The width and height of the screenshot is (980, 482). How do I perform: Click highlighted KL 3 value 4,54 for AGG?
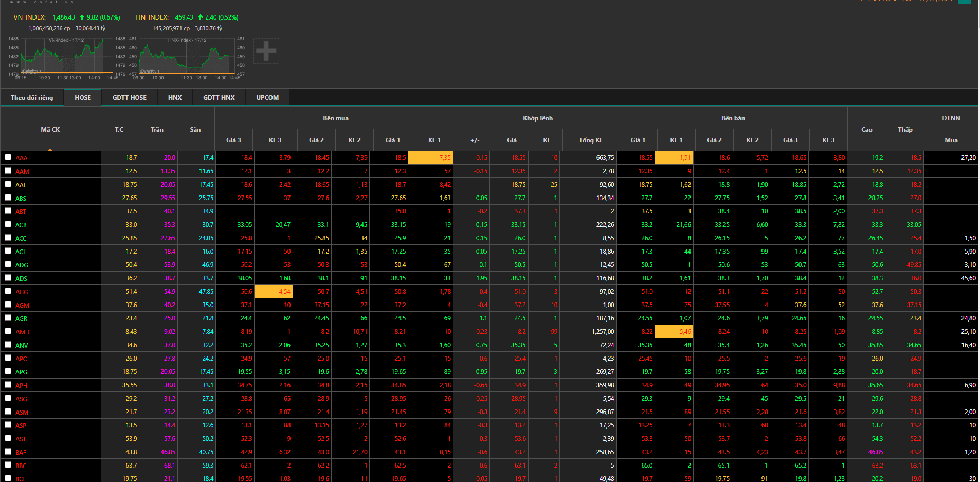pos(274,291)
